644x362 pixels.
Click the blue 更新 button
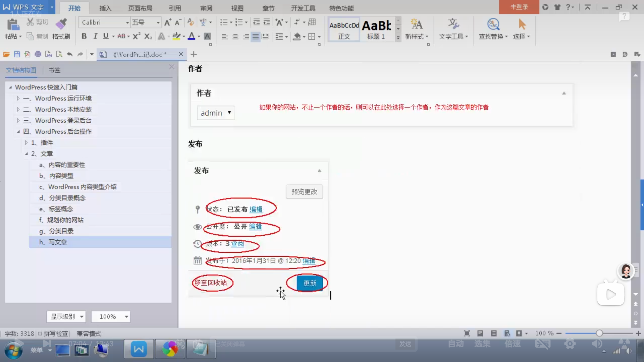click(x=310, y=283)
